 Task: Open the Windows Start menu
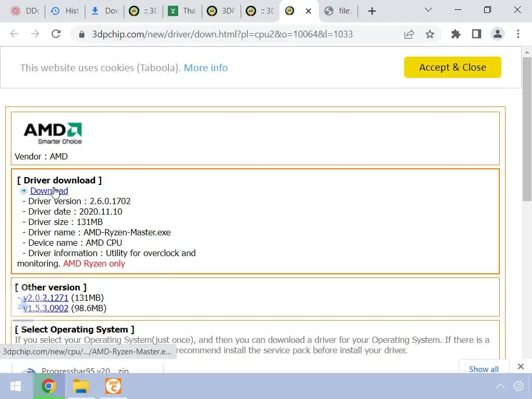coord(16,386)
